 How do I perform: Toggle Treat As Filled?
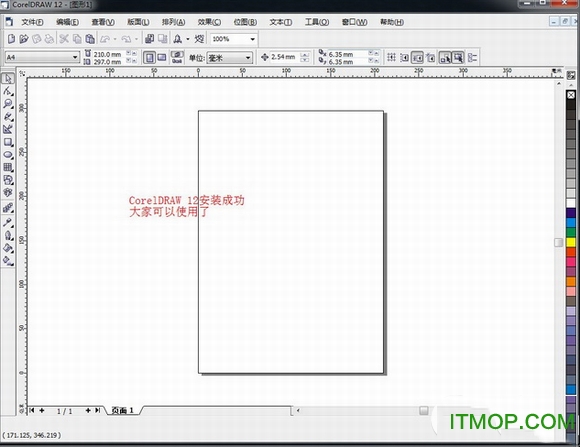coord(458,57)
